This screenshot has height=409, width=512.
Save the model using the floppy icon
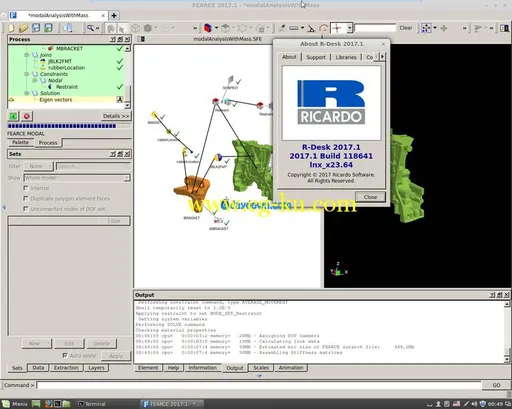pos(36,28)
